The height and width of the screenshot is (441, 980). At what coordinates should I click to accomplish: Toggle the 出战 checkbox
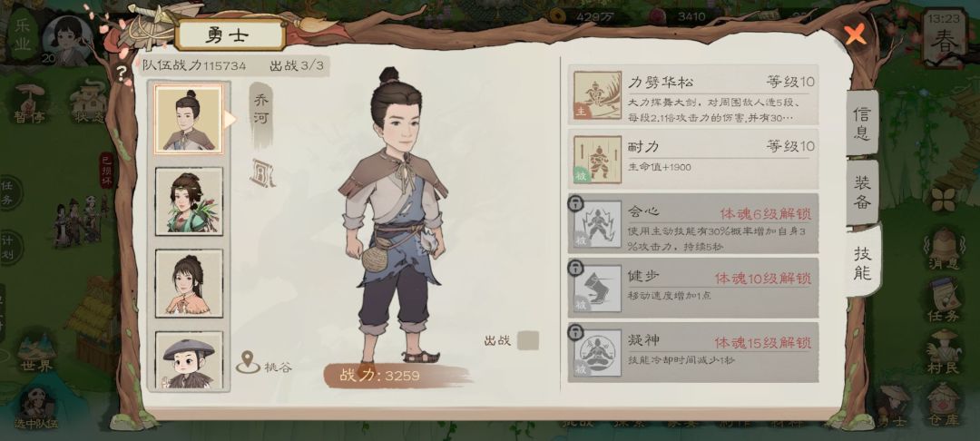(528, 340)
